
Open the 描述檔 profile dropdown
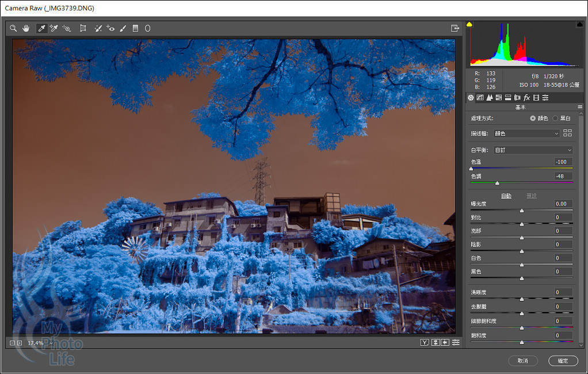pyautogui.click(x=526, y=133)
